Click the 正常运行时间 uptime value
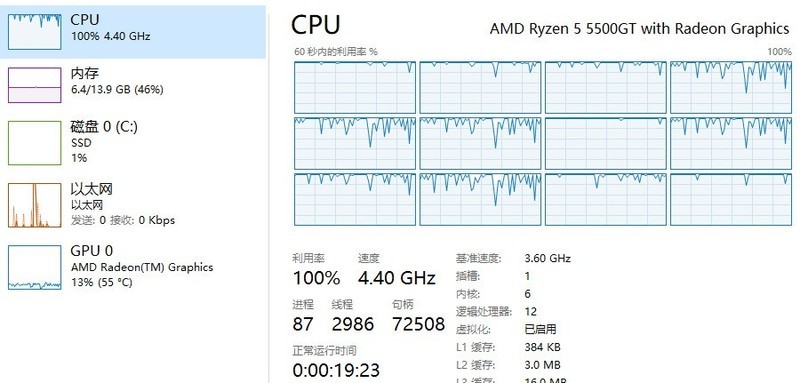800x383 pixels. coord(336,370)
